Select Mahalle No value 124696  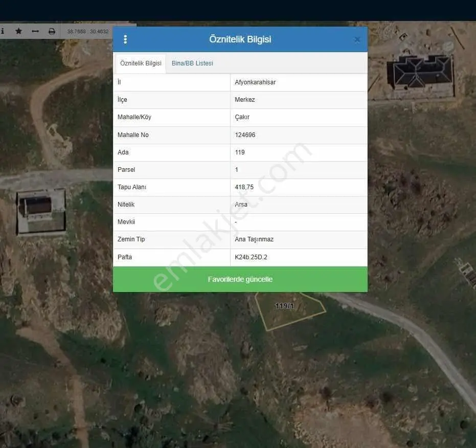(x=245, y=135)
